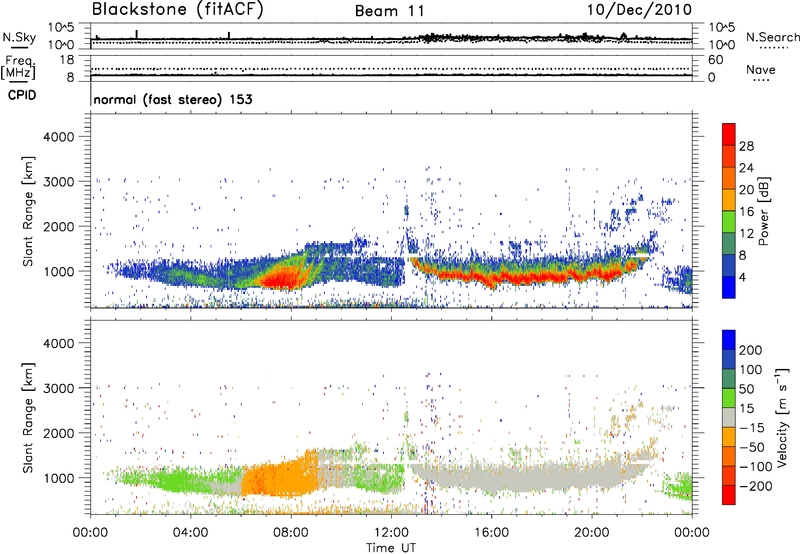
Task: Click the "-50" label on the Velocity colorbar
Action: click(x=752, y=447)
